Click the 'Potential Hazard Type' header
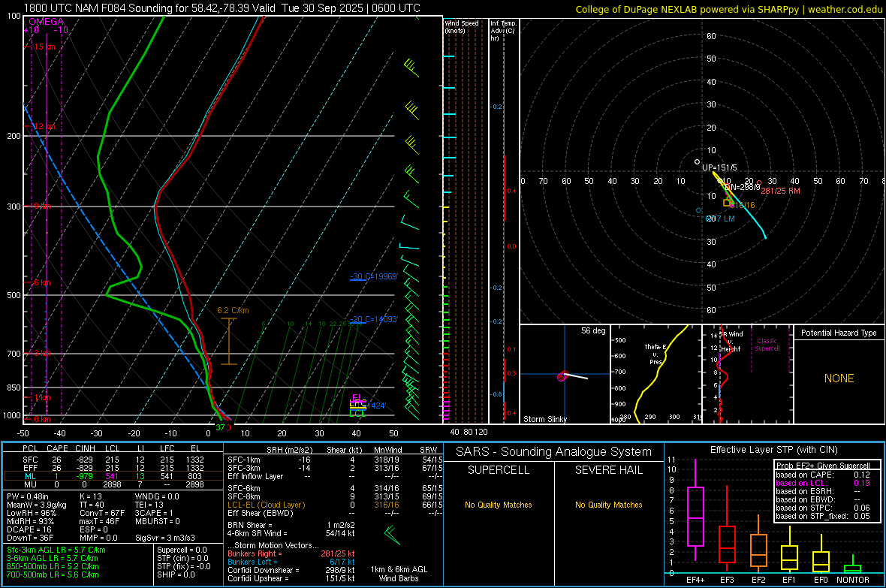The width and height of the screenshot is (886, 588). tap(839, 333)
